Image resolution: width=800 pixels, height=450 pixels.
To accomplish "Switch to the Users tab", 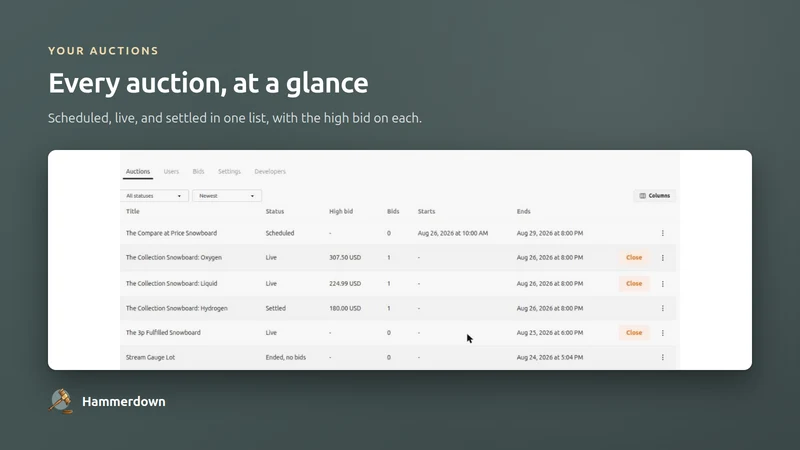I will point(171,171).
